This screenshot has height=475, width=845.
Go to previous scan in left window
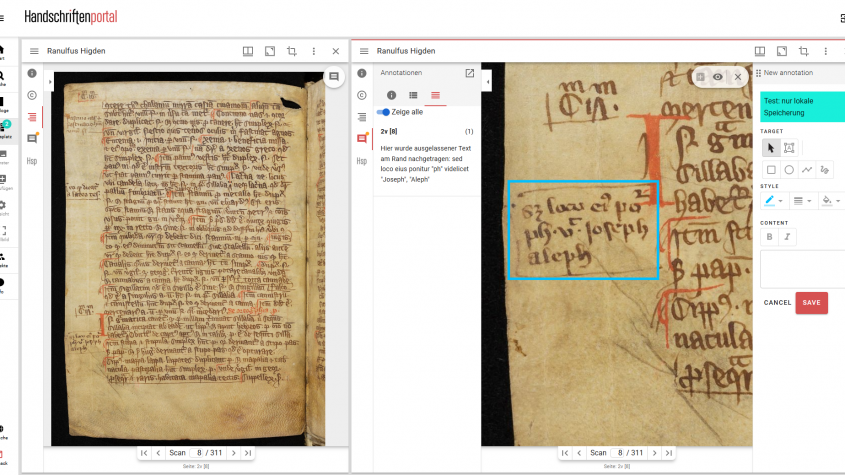click(158, 453)
